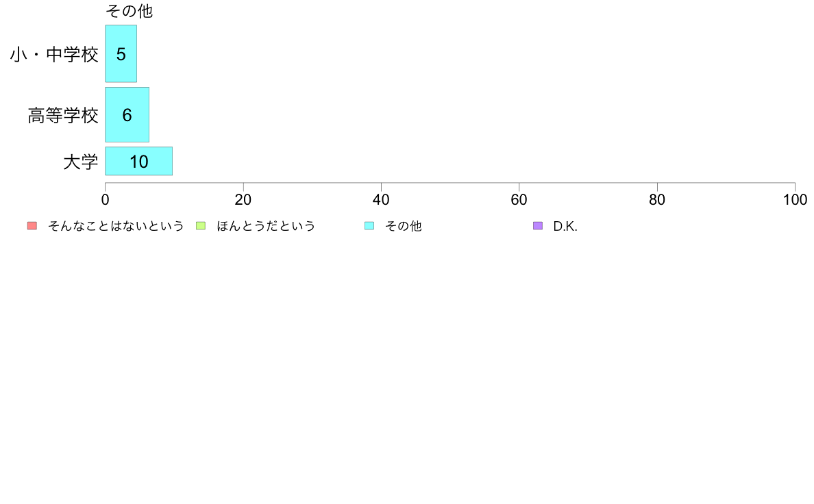Click the axis tick label 0
814x504 pixels.
(x=106, y=200)
